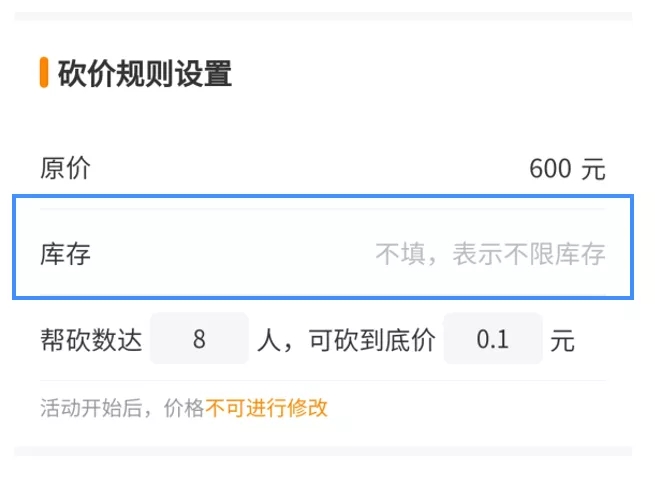Click the 600 original price value
This screenshot has width=655, height=478.
tap(549, 169)
